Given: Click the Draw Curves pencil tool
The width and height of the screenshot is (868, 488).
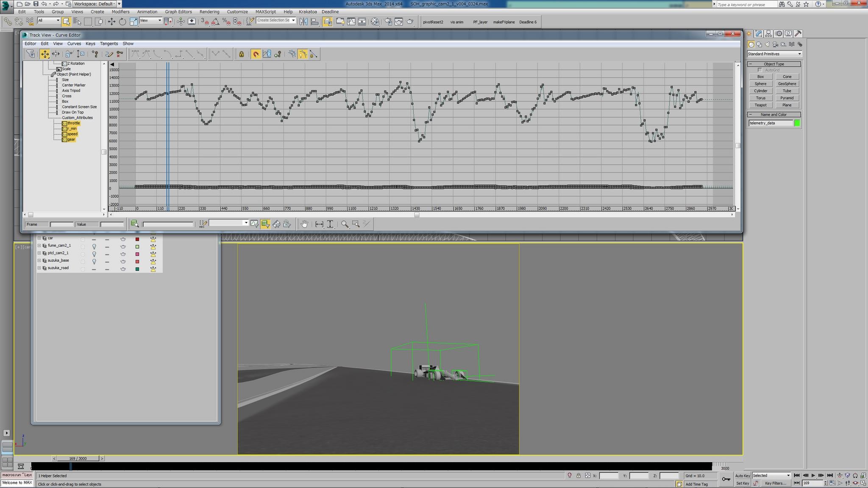Looking at the screenshot, I should pyautogui.click(x=109, y=54).
